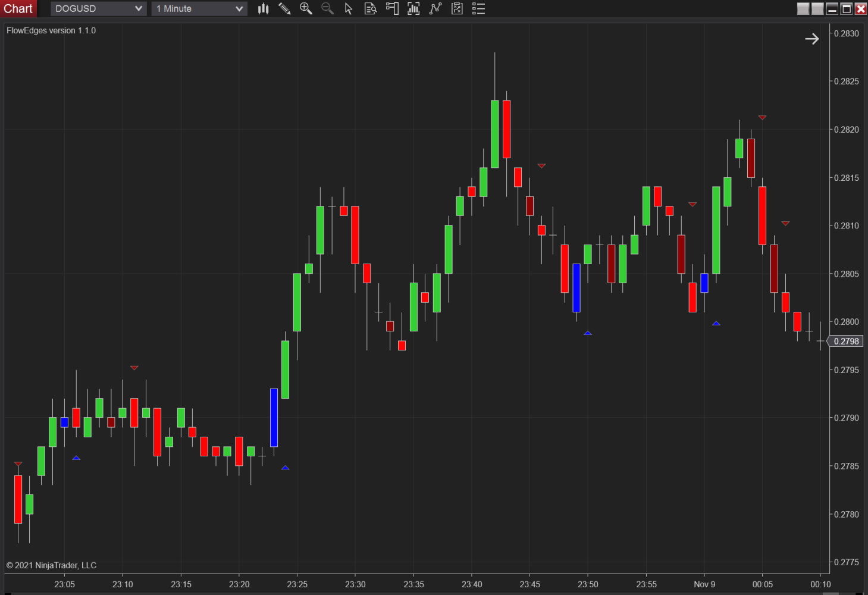This screenshot has height=595, width=868.
Task: Click the zoom out magnifier icon
Action: pos(327,8)
